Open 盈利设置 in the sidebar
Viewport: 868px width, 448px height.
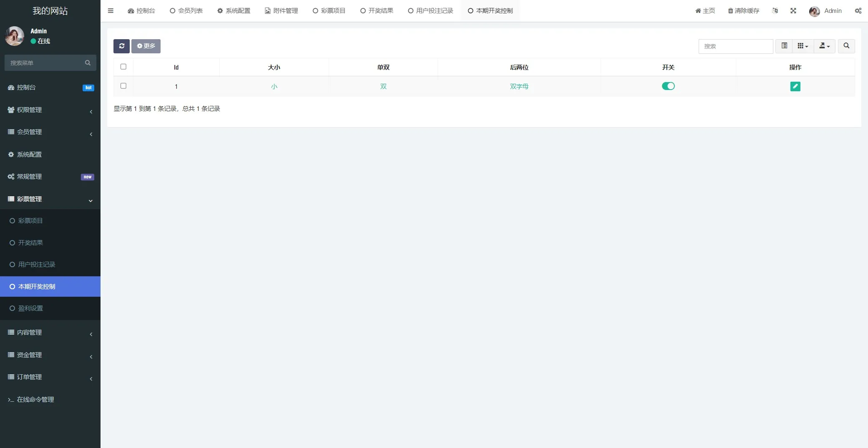point(30,308)
